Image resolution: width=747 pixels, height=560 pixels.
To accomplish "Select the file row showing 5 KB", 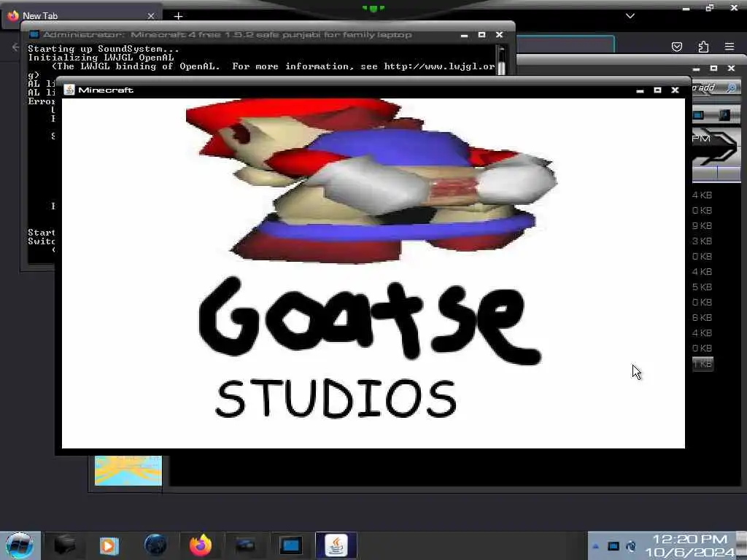I will pyautogui.click(x=703, y=287).
